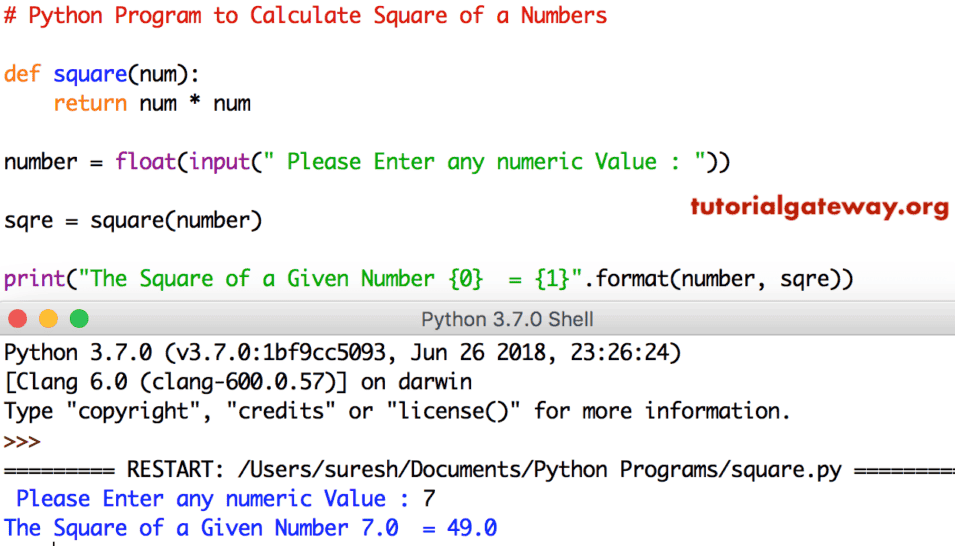This screenshot has width=955, height=546.
Task: Click the string ' Please Enter any numeric Value : ' in code
Action: coord(484,162)
